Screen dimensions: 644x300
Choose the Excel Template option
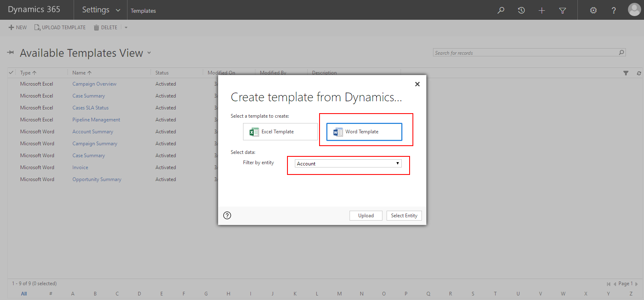(280, 132)
